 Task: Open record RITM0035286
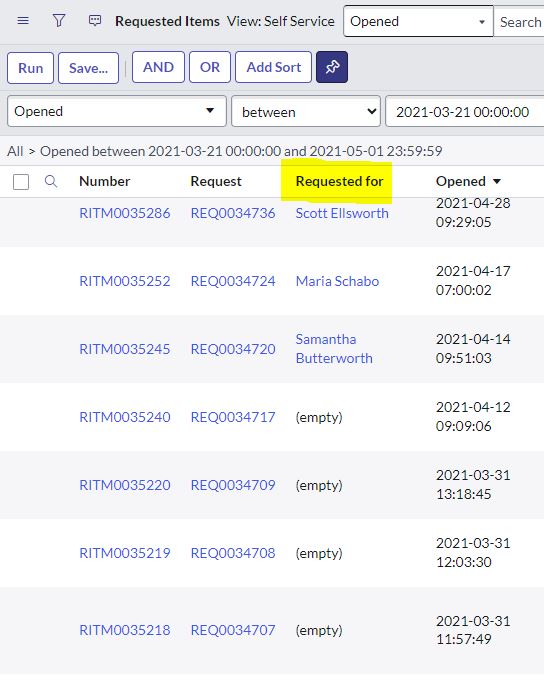tap(125, 213)
